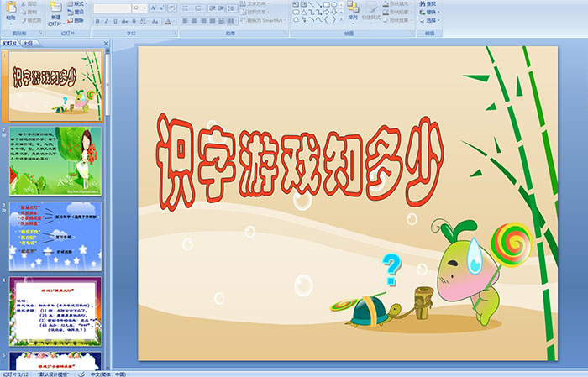Choose the Oval shape in the gallery
Image resolution: width=588 pixels, height=377 pixels.
[x=333, y=4]
